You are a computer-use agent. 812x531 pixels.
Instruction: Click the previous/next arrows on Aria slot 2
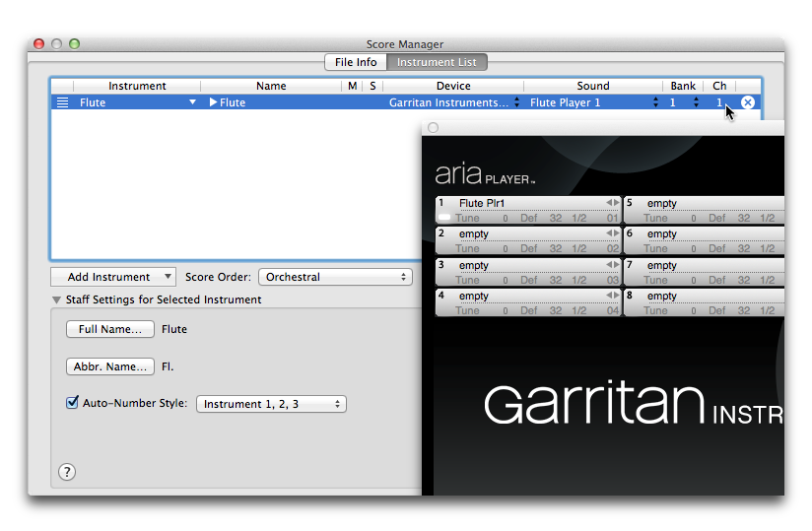(x=613, y=233)
